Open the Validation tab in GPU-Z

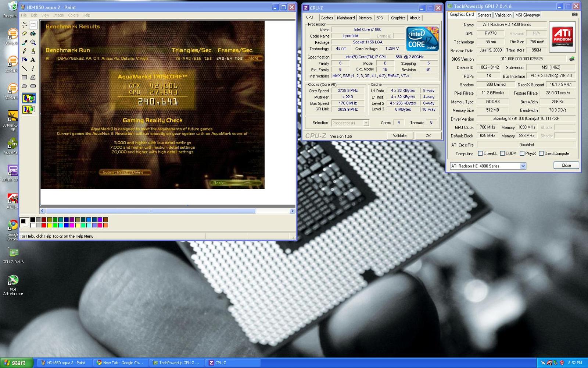point(503,15)
